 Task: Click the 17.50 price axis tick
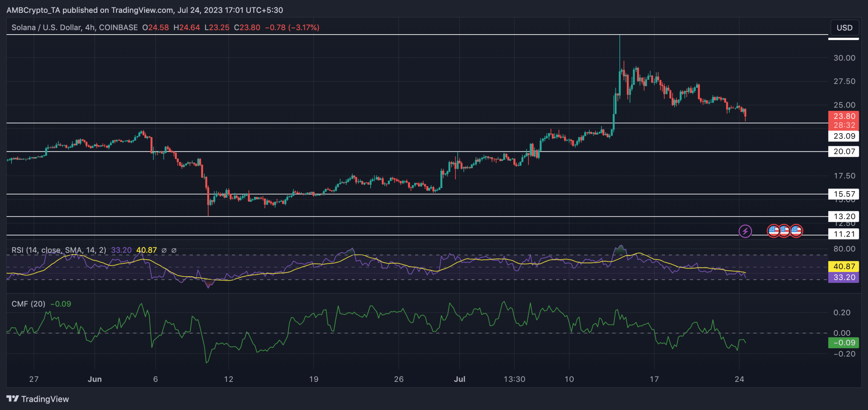point(844,176)
